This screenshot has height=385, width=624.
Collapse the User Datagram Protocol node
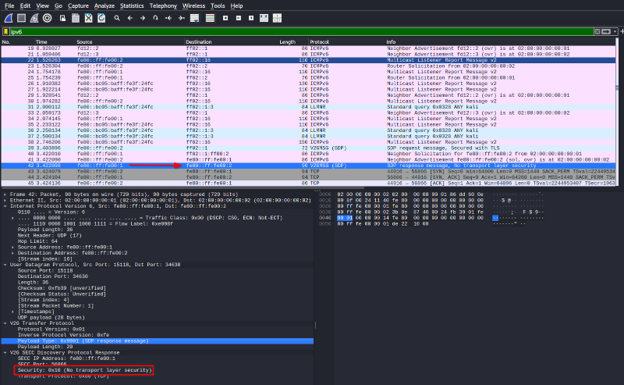5,265
